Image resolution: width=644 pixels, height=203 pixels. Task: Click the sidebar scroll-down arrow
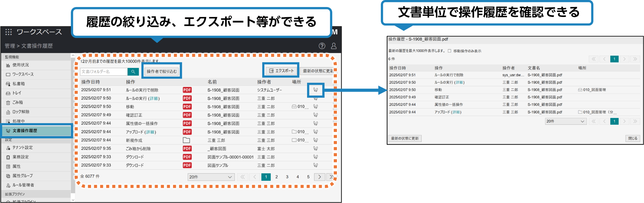tap(73, 200)
